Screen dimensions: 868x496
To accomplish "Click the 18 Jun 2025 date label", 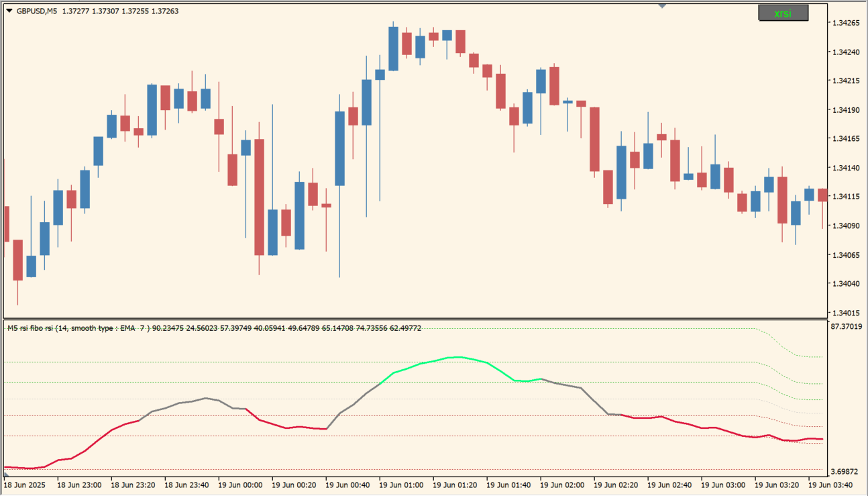I will (24, 484).
